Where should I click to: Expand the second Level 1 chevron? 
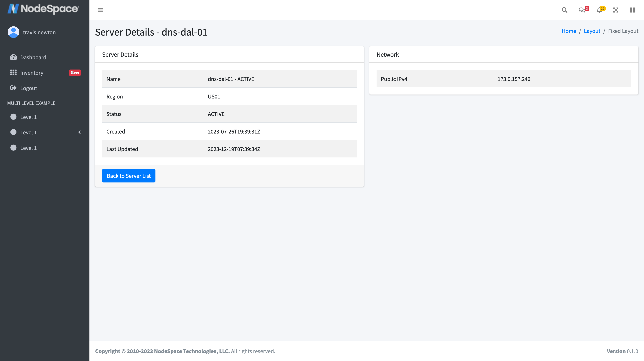79,132
